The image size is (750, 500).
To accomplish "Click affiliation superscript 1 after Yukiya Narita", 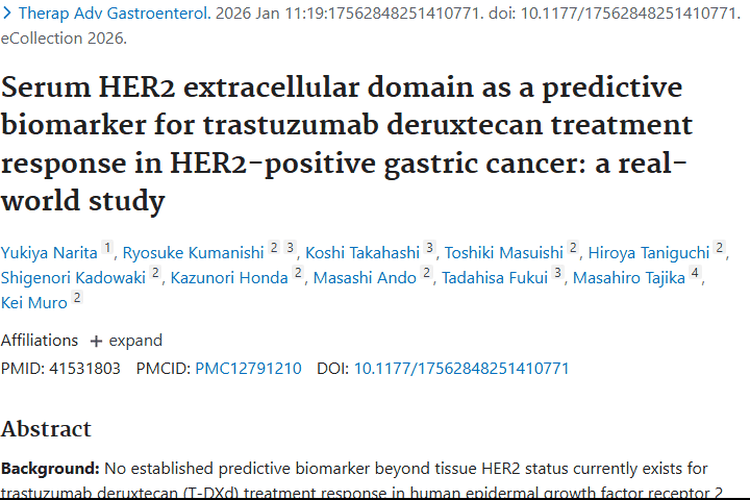I will [x=108, y=248].
